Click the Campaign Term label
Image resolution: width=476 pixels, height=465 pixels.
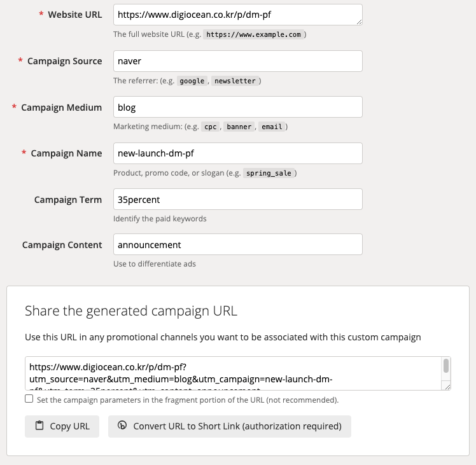68,200
